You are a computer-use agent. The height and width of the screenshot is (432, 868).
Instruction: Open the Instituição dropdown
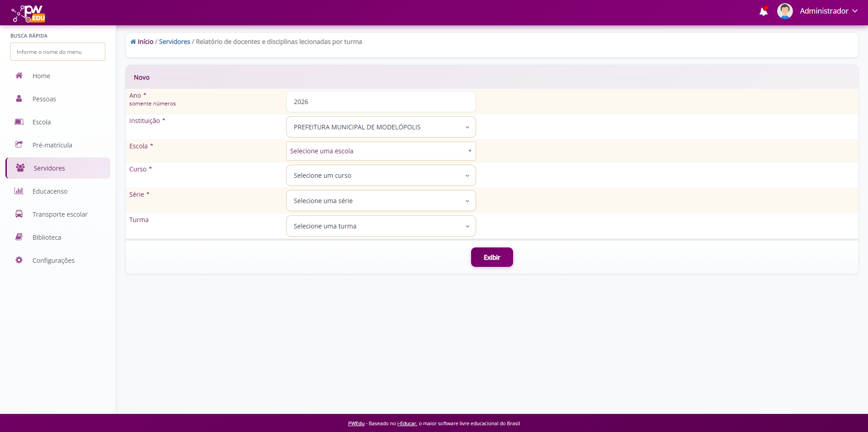click(x=381, y=127)
